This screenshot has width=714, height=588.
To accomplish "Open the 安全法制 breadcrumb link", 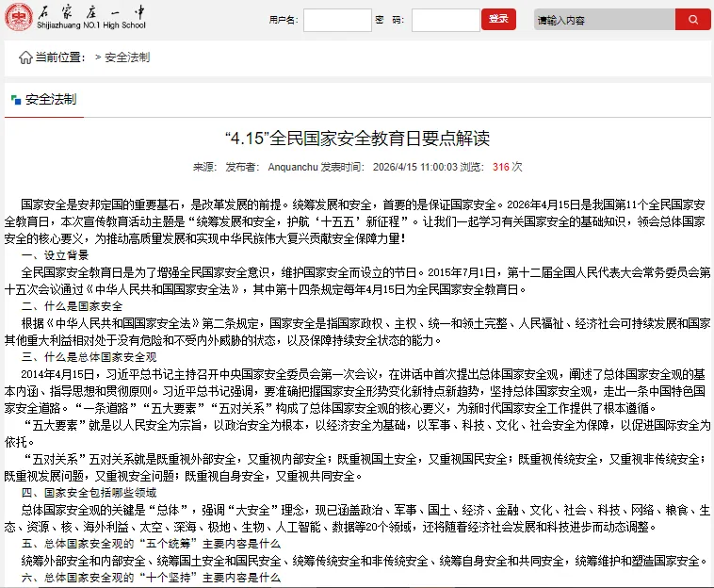I will tap(127, 57).
